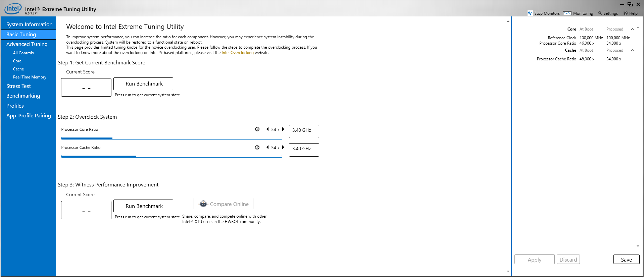The image size is (644, 277).
Task: Click the Welcome to Intel Extreme Tuning Utility heading
Action: 125,26
